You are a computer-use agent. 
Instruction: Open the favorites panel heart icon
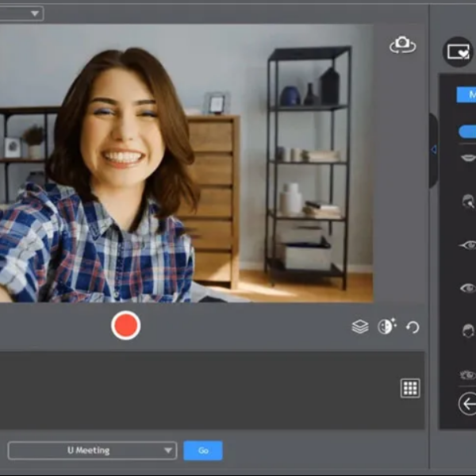[458, 52]
